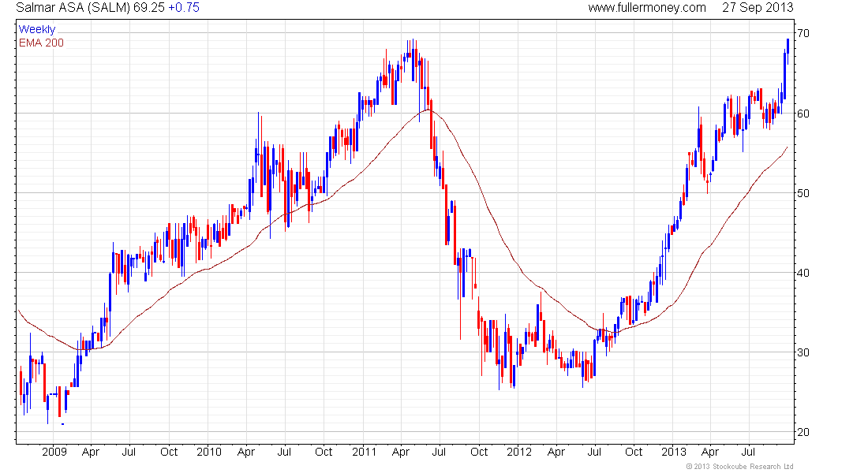This screenshot has width=868, height=473.
Task: Open the www.fullermoney.com link
Action: (x=647, y=8)
